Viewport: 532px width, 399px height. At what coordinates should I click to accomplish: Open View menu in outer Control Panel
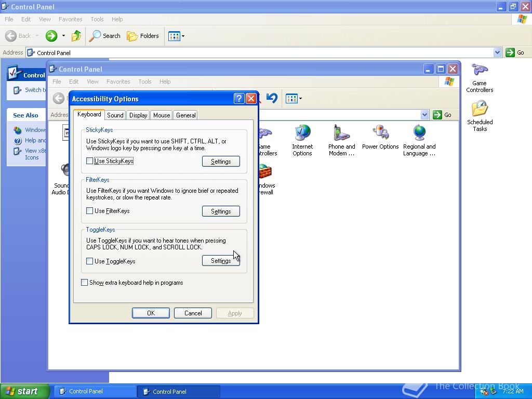[x=45, y=19]
